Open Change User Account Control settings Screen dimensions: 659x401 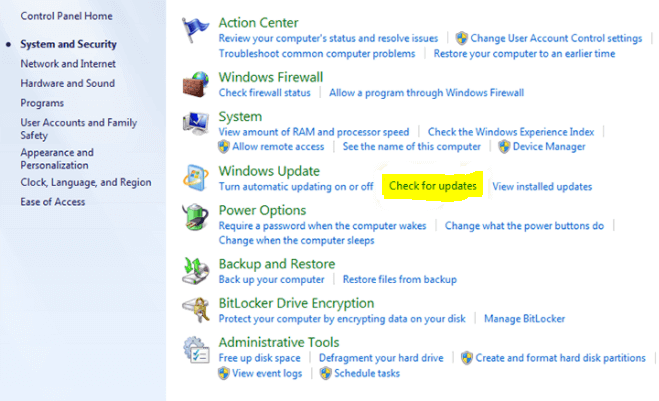556,38
